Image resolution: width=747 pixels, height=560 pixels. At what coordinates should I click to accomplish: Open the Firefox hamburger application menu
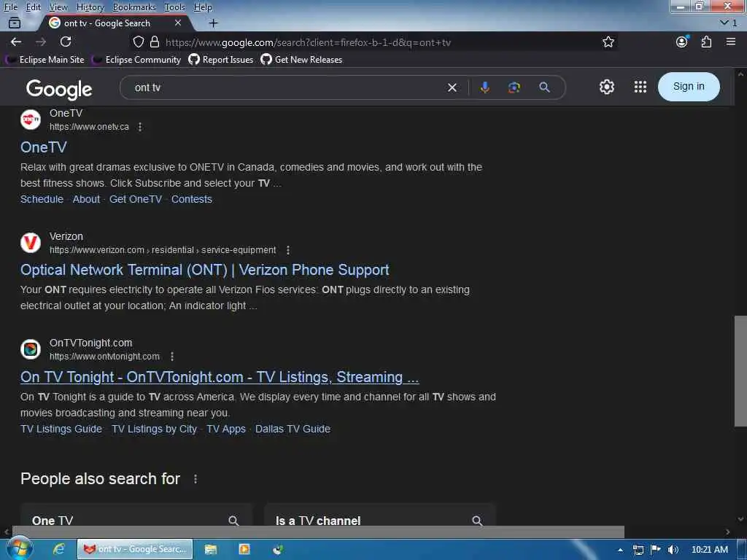[731, 42]
